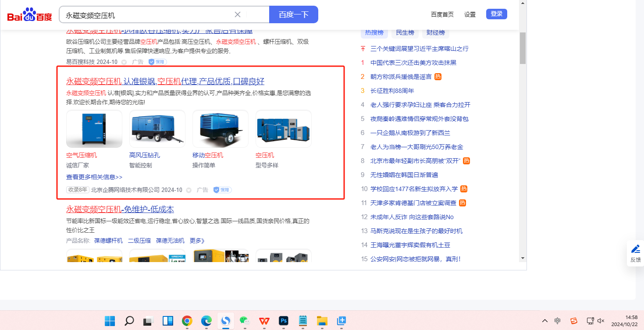644x330 pixels.
Task: Open hot search 无性婚姻在韩国日渐普遍
Action: click(404, 175)
